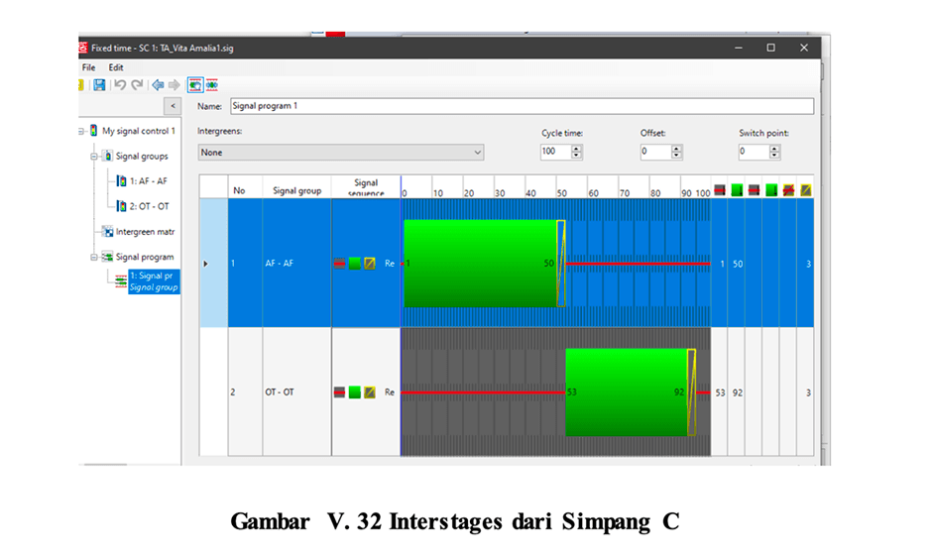Click the highlighted signal view toolbar icon
The width and height of the screenshot is (932, 560).
click(x=194, y=85)
